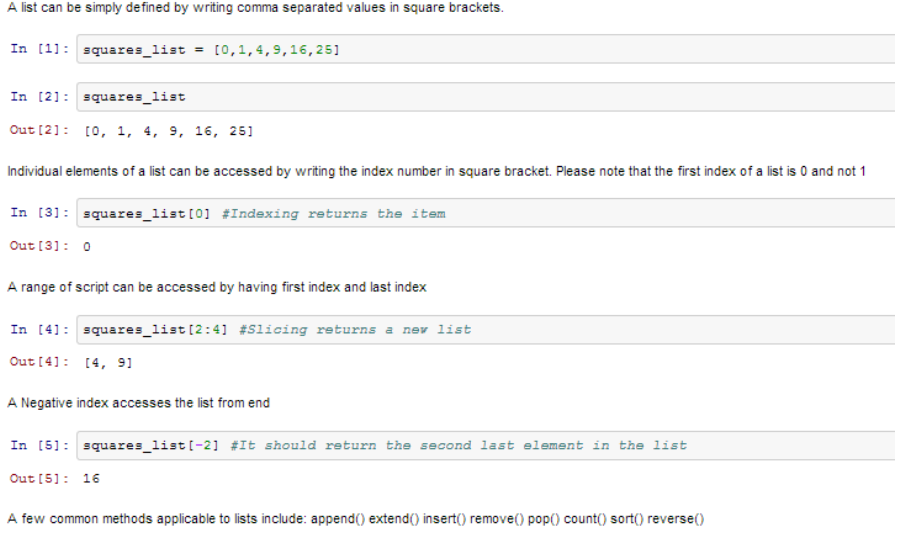Click the In [1] prompt label
900x533 pixels.
(39, 49)
